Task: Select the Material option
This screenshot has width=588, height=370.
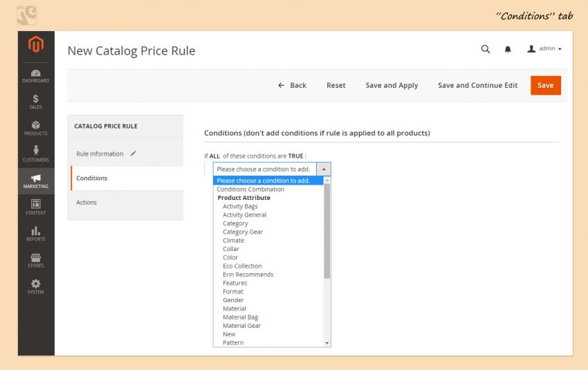Action: tap(235, 308)
